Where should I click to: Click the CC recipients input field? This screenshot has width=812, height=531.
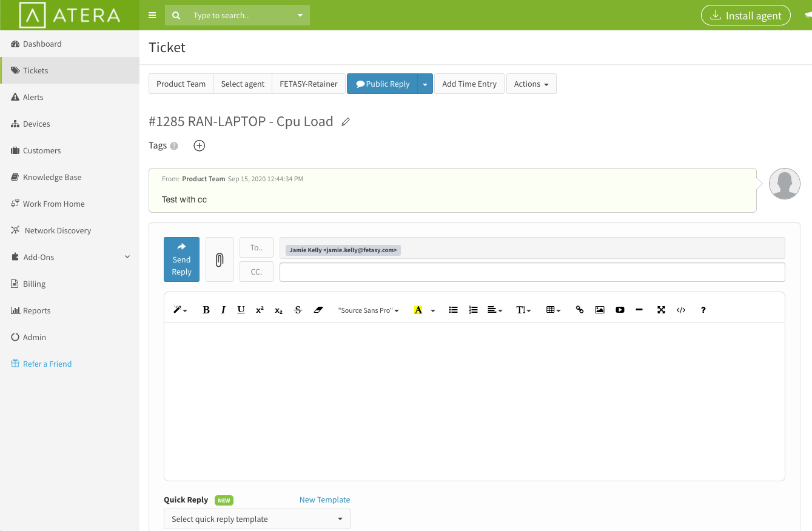click(x=532, y=272)
